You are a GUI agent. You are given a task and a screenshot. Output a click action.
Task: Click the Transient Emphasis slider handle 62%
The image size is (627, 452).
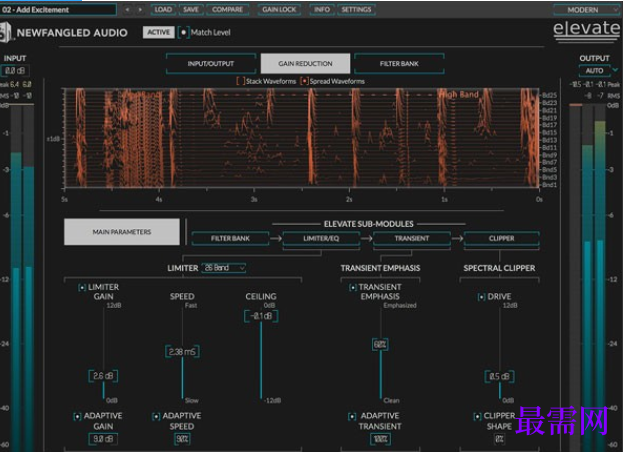click(x=380, y=344)
